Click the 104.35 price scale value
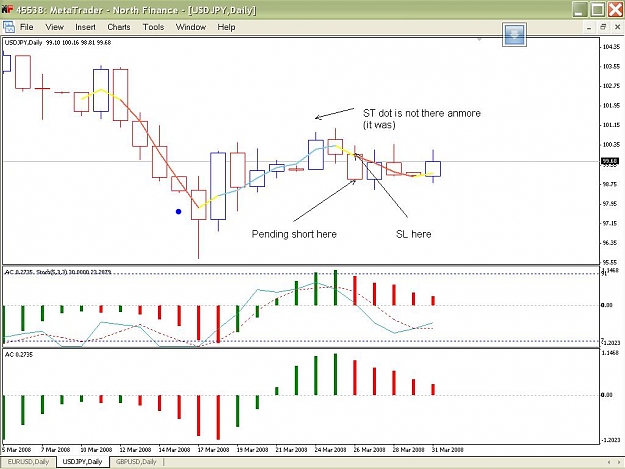625x469 pixels. pyautogui.click(x=611, y=47)
